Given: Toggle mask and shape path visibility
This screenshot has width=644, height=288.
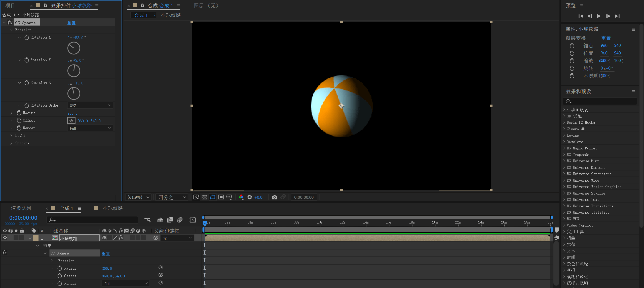Looking at the screenshot, I should pos(213,197).
